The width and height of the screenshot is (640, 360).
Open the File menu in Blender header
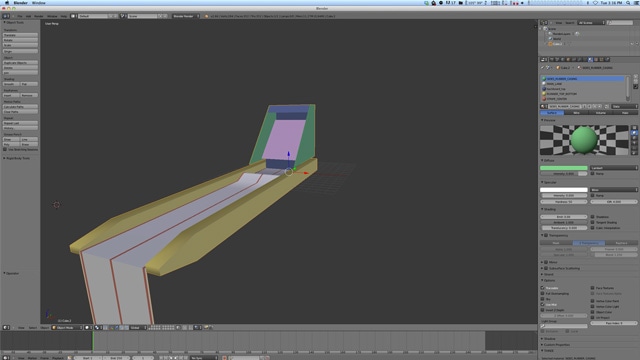pyautogui.click(x=20, y=16)
